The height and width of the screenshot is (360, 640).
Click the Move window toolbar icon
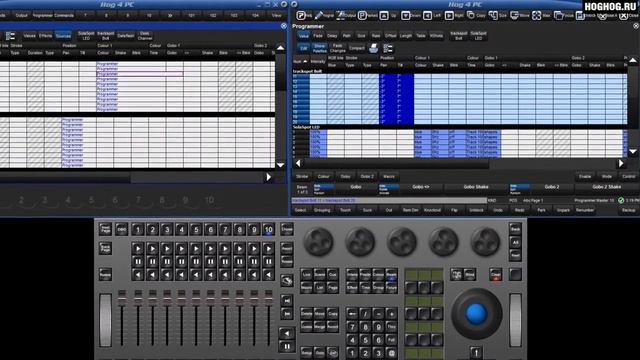pyautogui.click(x=520, y=16)
